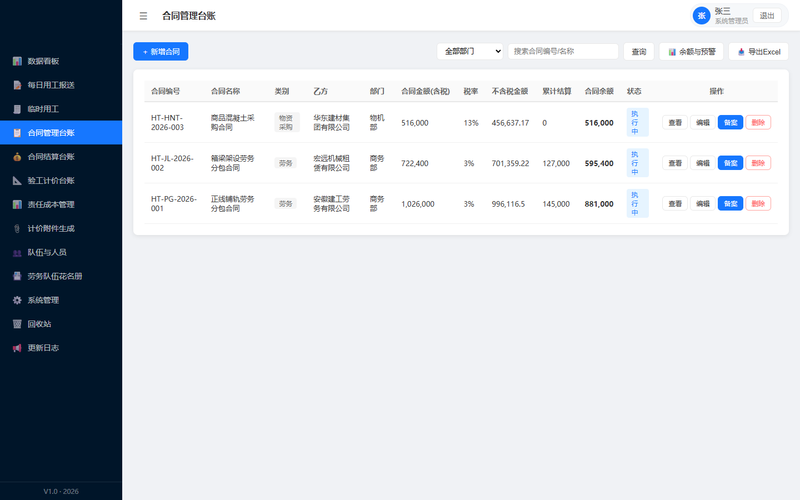
Task: Delete contract HT-HNT-2026-003 row
Action: 758,122
